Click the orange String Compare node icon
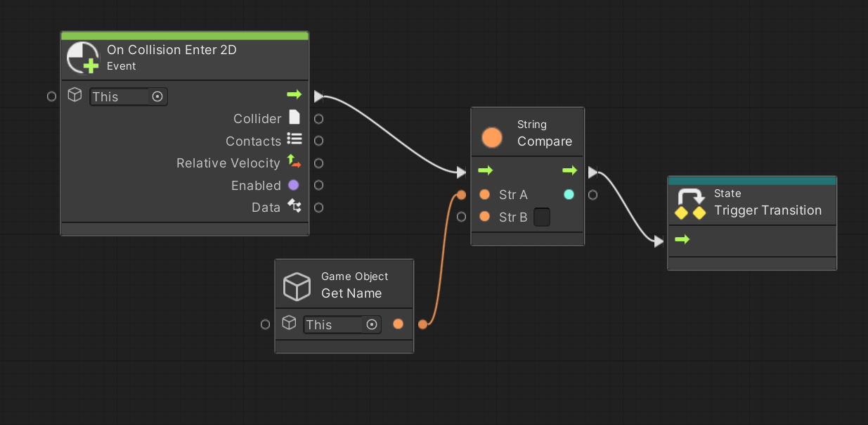The image size is (868, 425). pyautogui.click(x=492, y=138)
